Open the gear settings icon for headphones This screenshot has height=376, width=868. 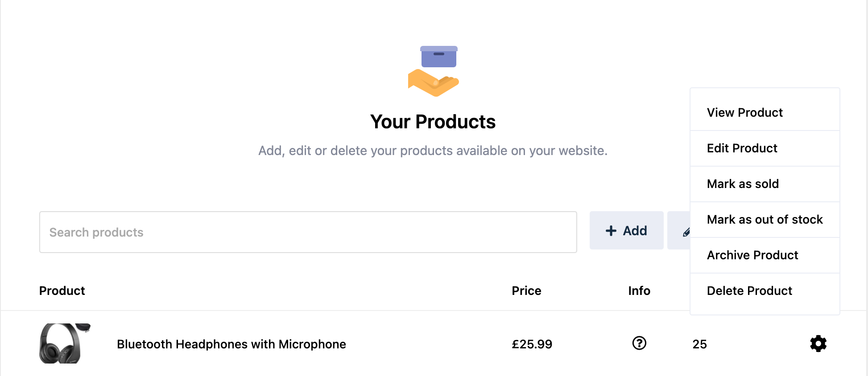[818, 343]
